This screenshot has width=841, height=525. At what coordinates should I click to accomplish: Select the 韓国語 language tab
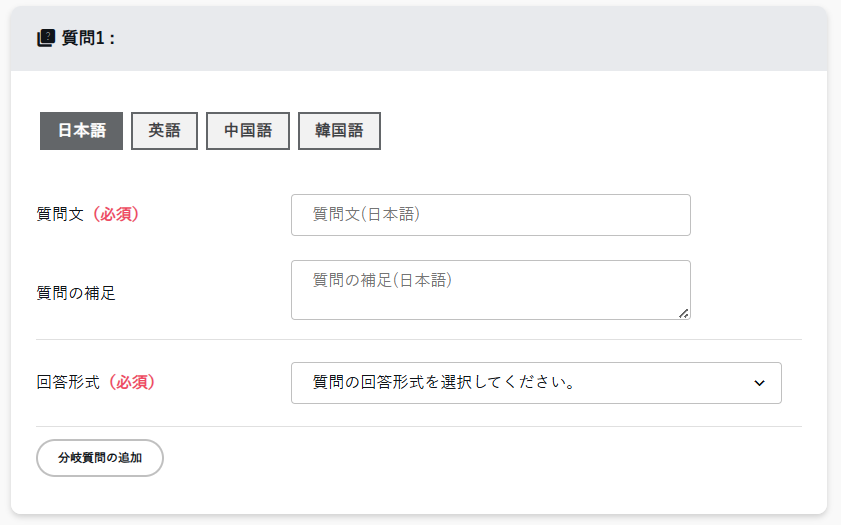pyautogui.click(x=339, y=131)
